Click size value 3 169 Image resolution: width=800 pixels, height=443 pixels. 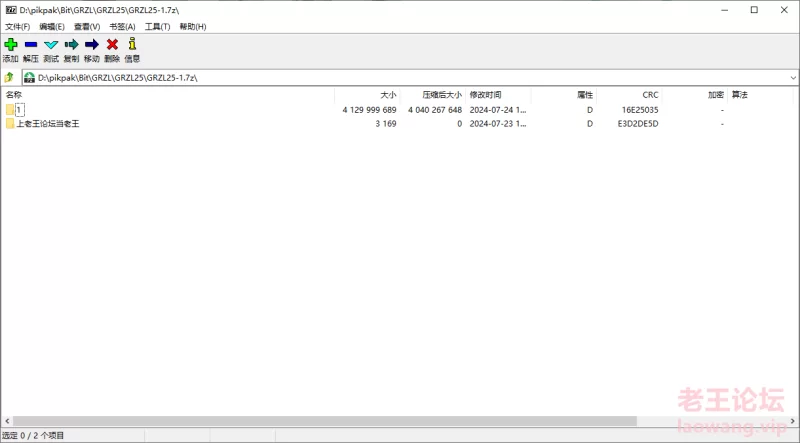(386, 124)
